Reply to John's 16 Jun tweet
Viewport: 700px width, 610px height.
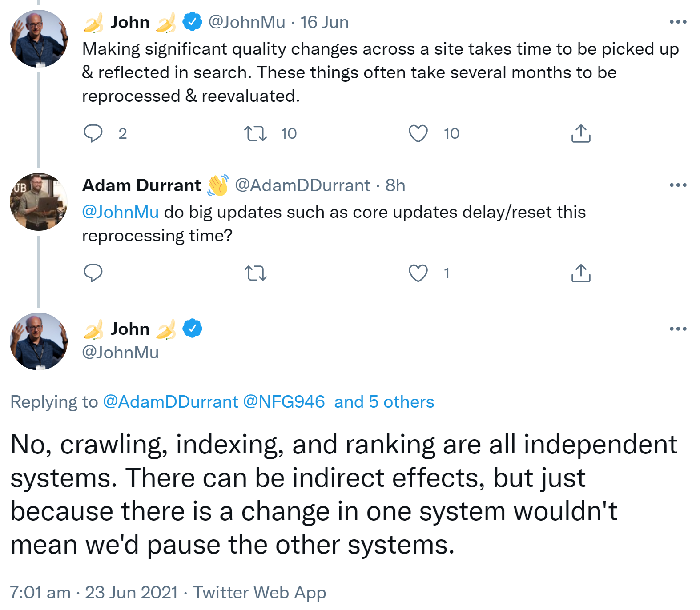click(93, 133)
